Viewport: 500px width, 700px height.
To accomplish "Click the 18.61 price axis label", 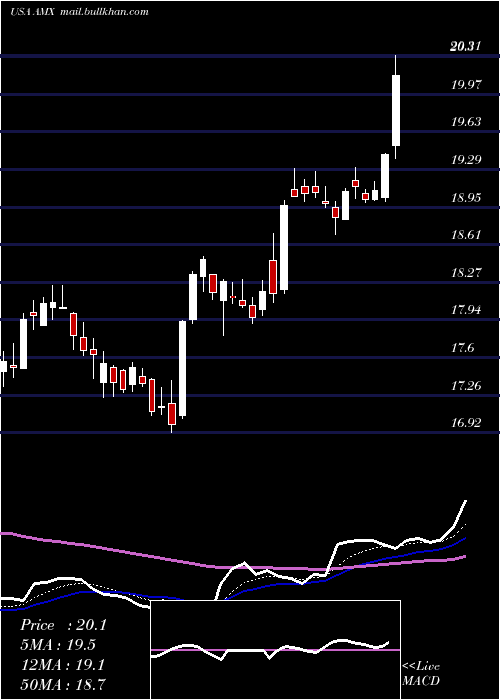I will (466, 234).
